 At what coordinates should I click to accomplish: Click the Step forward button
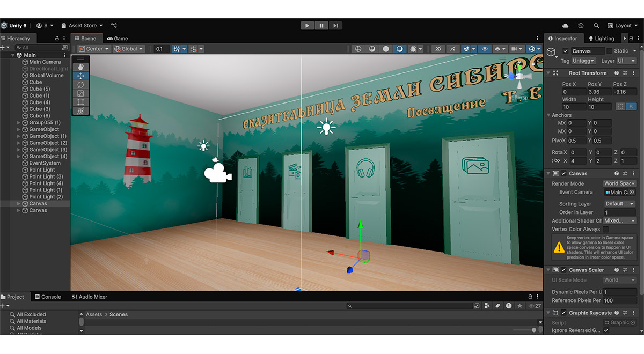pos(335,25)
